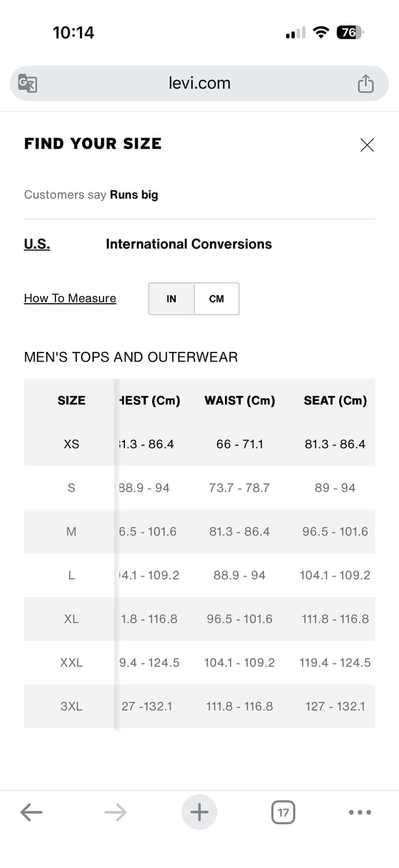Tap the battery indicator in status bar
Viewport: 399px width, 868px height.
click(349, 33)
